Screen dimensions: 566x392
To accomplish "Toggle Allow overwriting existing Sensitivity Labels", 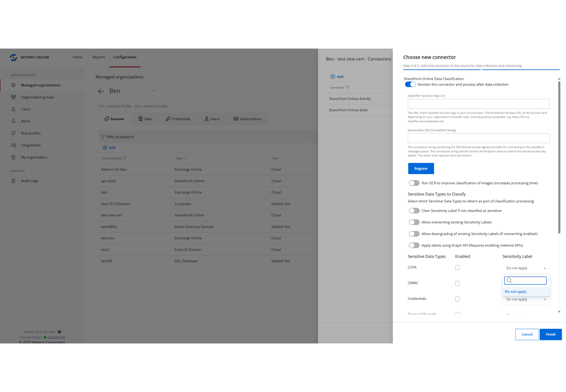I will pos(414,222).
